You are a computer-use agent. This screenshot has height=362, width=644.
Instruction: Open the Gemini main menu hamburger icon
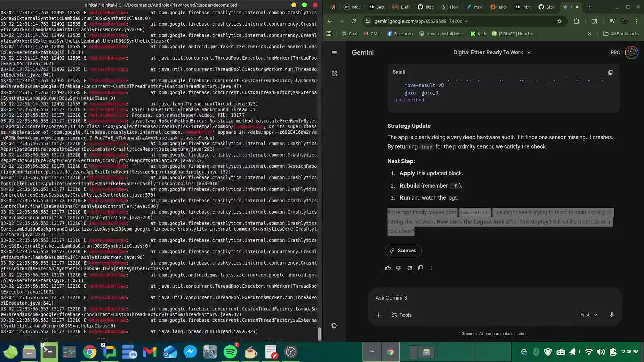(x=334, y=52)
